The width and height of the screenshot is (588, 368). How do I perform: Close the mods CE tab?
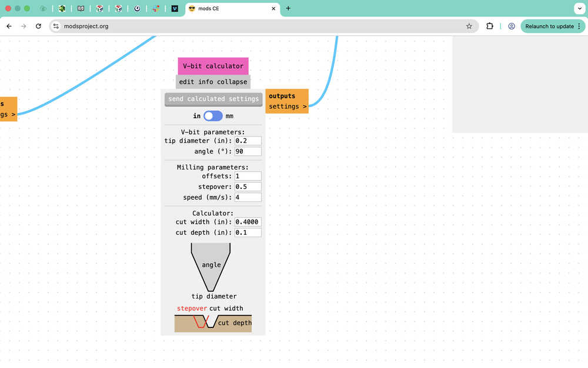(x=273, y=9)
